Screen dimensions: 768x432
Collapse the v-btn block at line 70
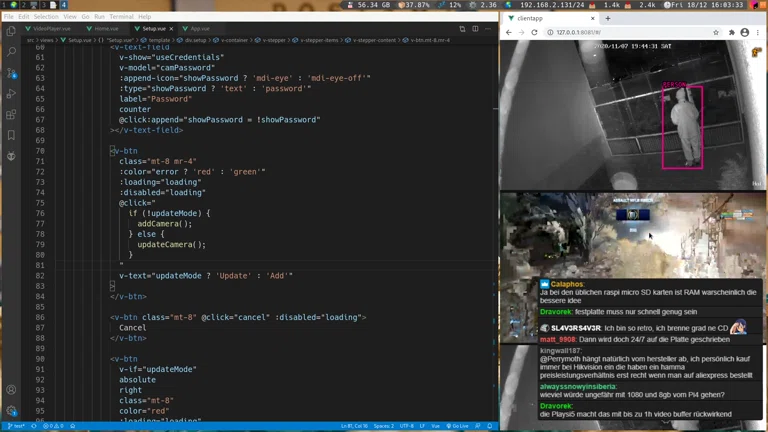click(112, 151)
